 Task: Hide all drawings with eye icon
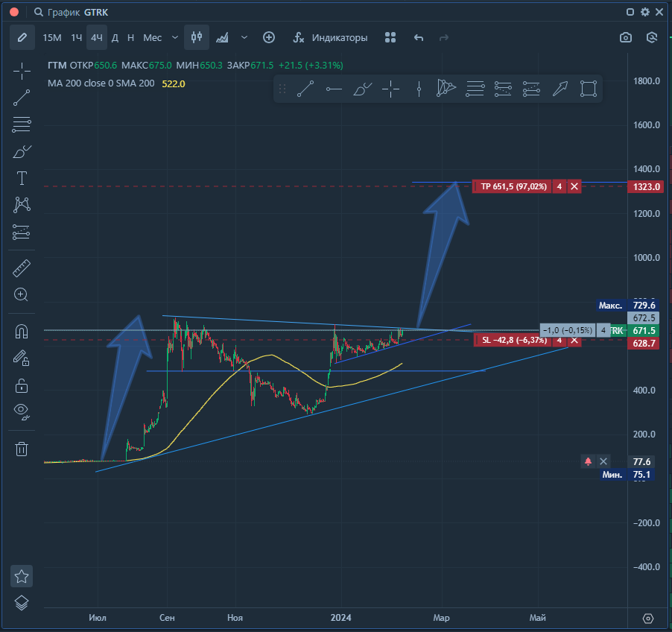point(22,411)
